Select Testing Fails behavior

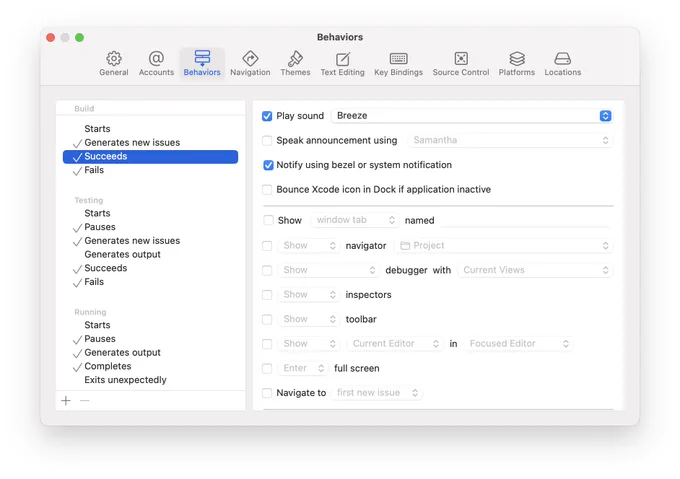[x=150, y=282]
